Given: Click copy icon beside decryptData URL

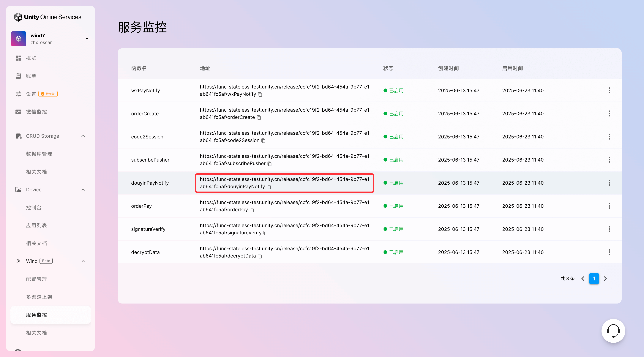Looking at the screenshot, I should [x=260, y=256].
